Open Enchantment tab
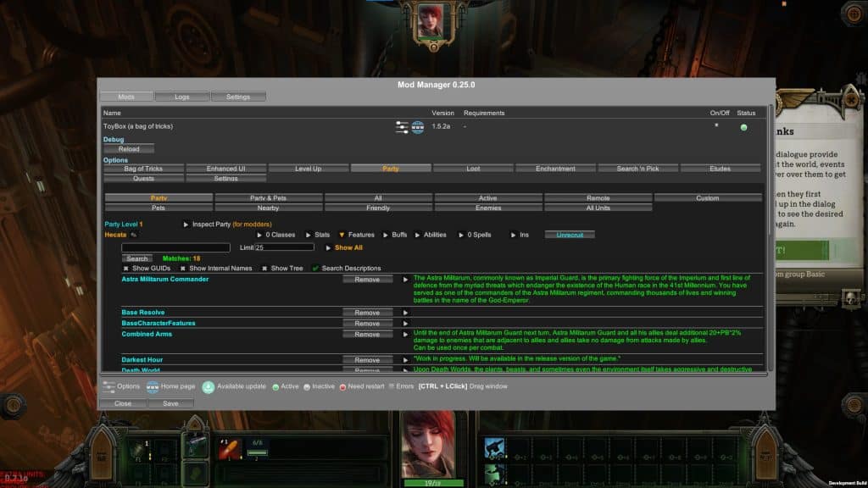Screen dimensions: 868x488 pos(555,169)
